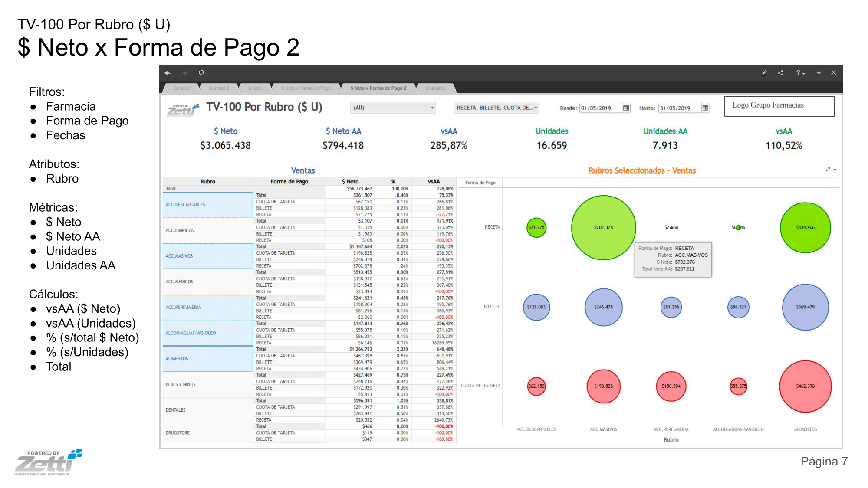This screenshot has width=868, height=488.
Task: Select the ALIMENTOS rubro row
Action: coord(207,359)
